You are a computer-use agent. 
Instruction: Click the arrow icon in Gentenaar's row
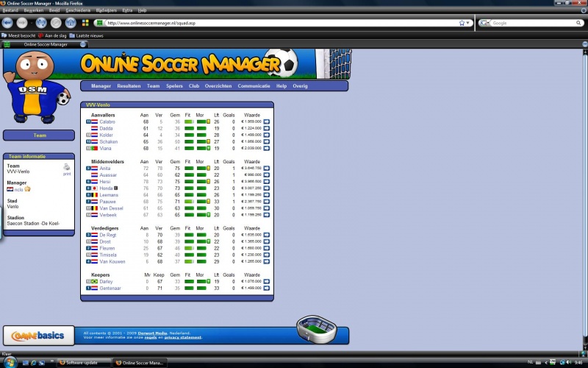pyautogui.click(x=267, y=289)
